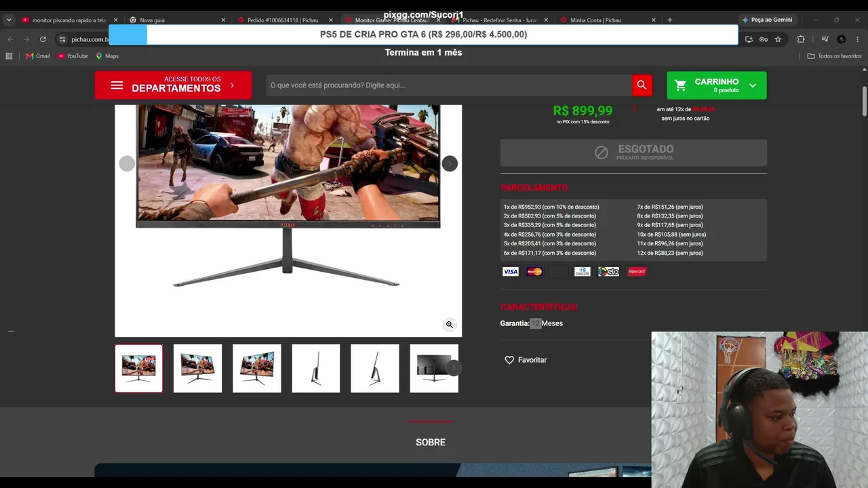Switch to the Nova guia tab

tap(177, 20)
